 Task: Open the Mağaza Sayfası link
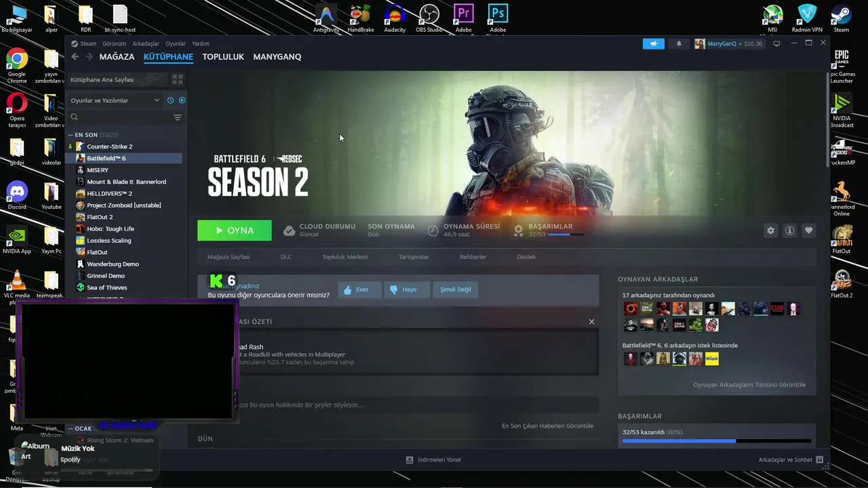click(x=229, y=257)
